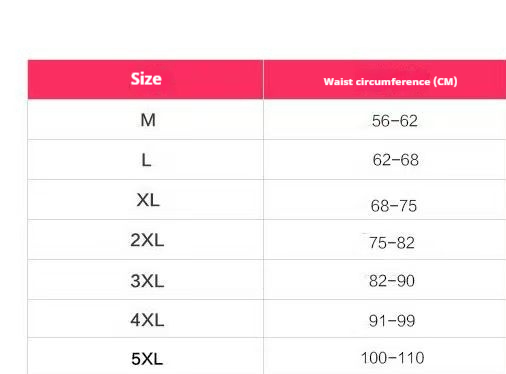
Task: Select the M size cell
Action: pos(148,120)
